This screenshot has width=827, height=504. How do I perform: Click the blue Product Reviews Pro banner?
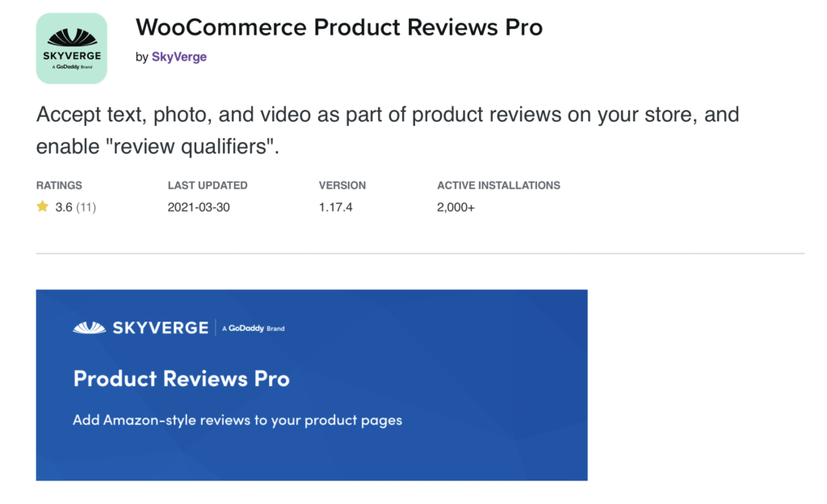coord(312,384)
